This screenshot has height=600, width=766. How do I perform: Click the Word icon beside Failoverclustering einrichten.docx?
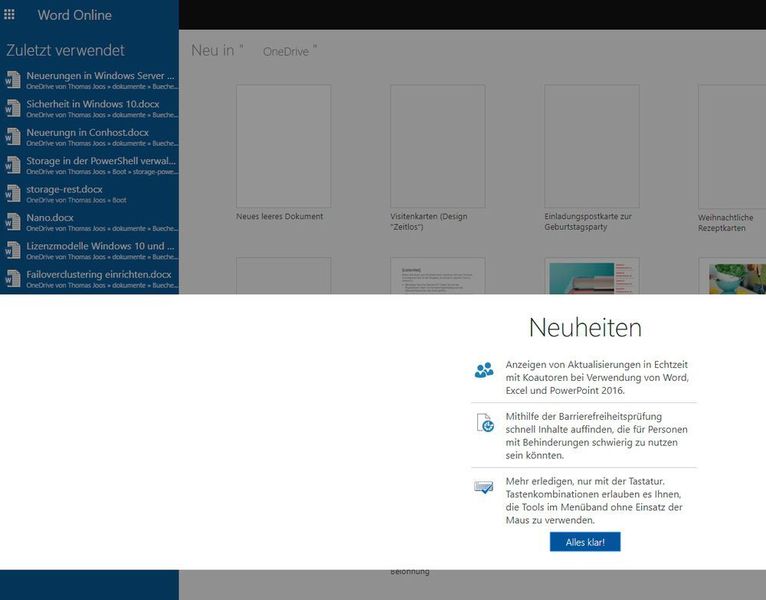click(x=13, y=278)
